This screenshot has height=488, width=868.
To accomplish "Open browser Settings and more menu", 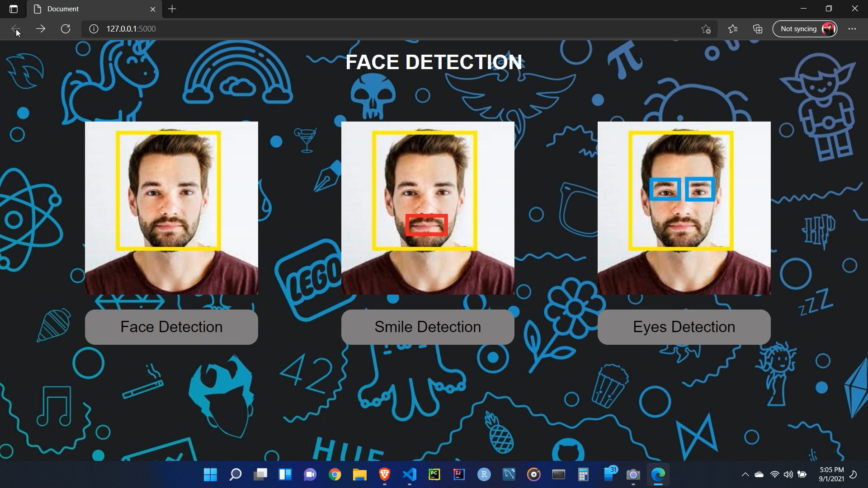I will tap(852, 29).
